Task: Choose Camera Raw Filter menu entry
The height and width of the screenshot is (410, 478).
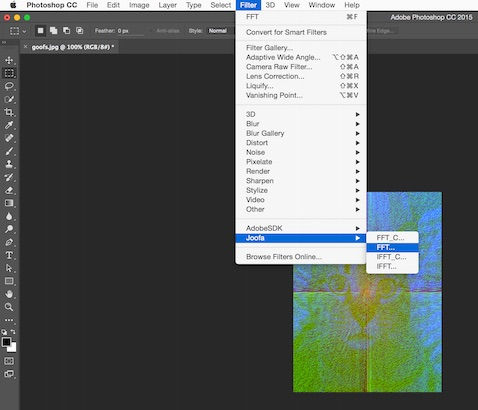Action: click(x=301, y=67)
